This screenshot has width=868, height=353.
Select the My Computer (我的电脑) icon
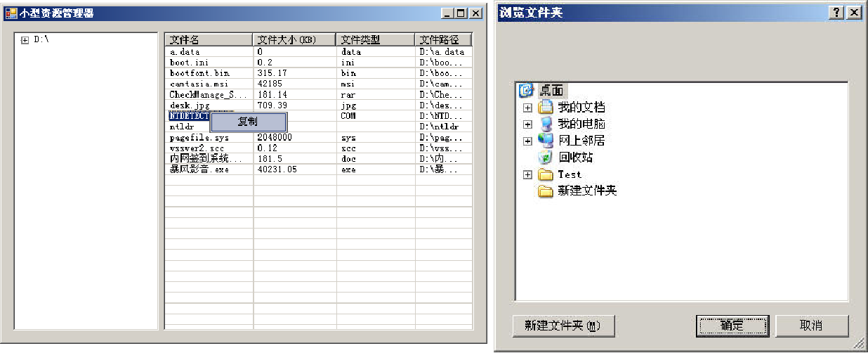(546, 124)
